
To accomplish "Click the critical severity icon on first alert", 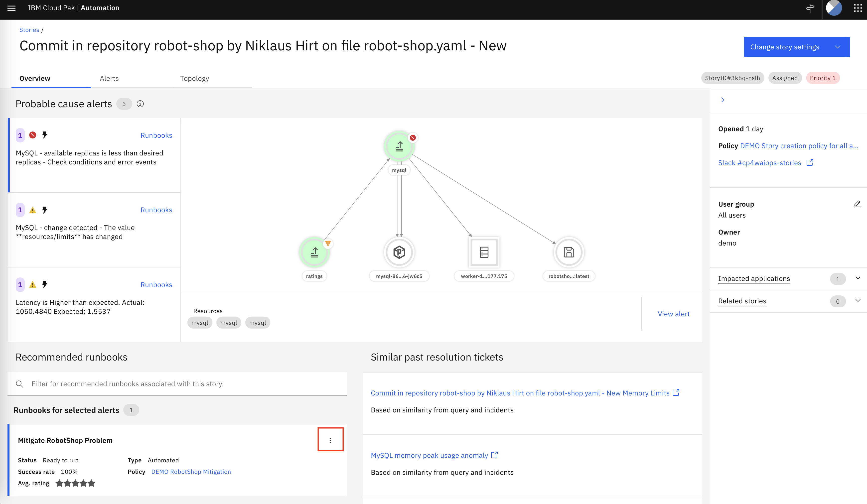I will pyautogui.click(x=33, y=135).
